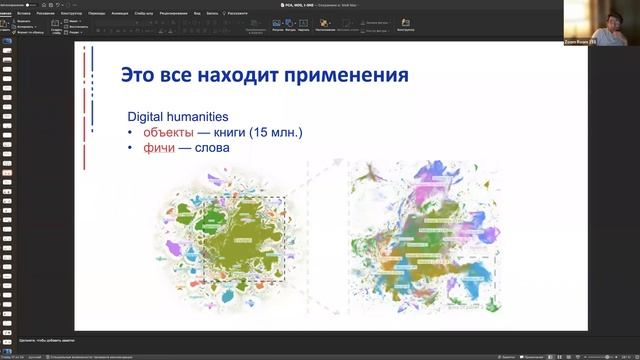Image resolution: width=640 pixels, height=360 pixels.
Task: Open the Конструктор ribbon tab
Action: coord(71,13)
